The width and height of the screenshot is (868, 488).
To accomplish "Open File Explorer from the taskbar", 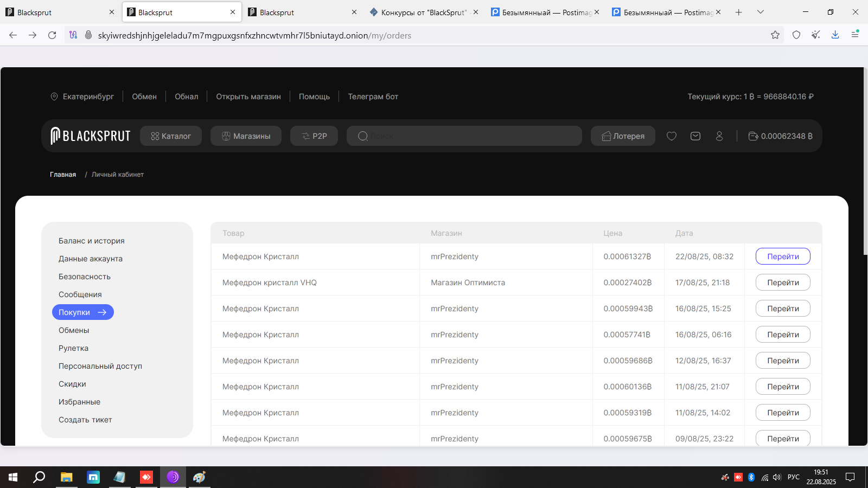I will coord(66,477).
